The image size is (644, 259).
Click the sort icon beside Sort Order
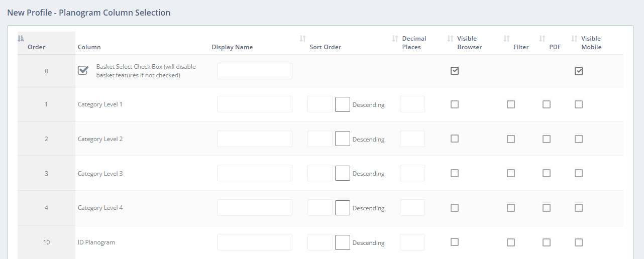click(x=302, y=38)
